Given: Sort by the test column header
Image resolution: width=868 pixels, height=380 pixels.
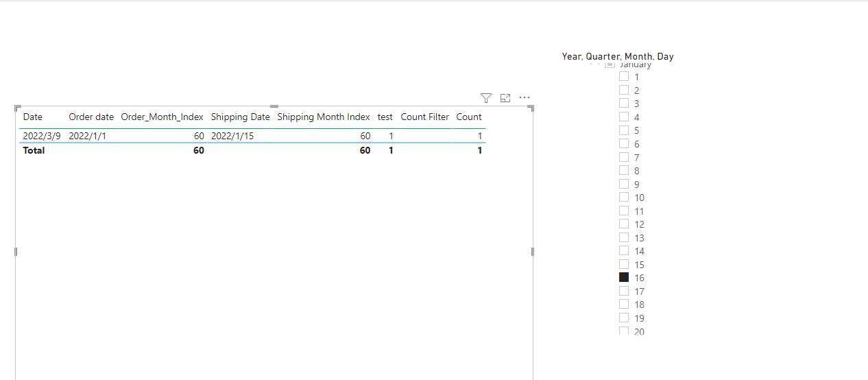Looking at the screenshot, I should [385, 117].
